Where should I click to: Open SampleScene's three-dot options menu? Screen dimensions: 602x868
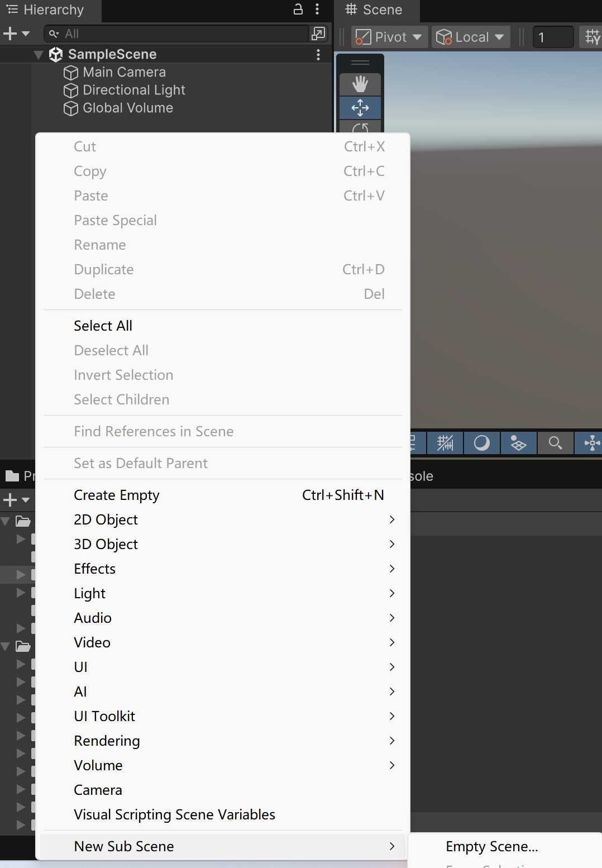click(x=318, y=54)
